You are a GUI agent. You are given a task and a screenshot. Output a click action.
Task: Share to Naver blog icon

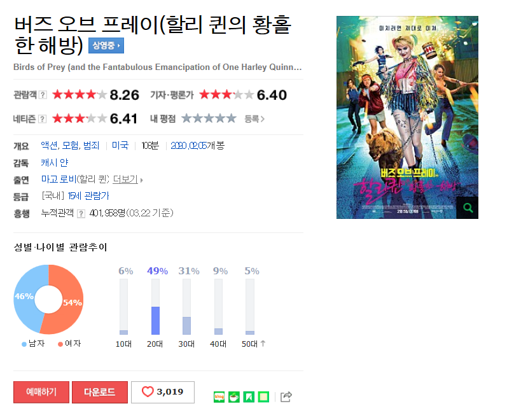[219, 396]
